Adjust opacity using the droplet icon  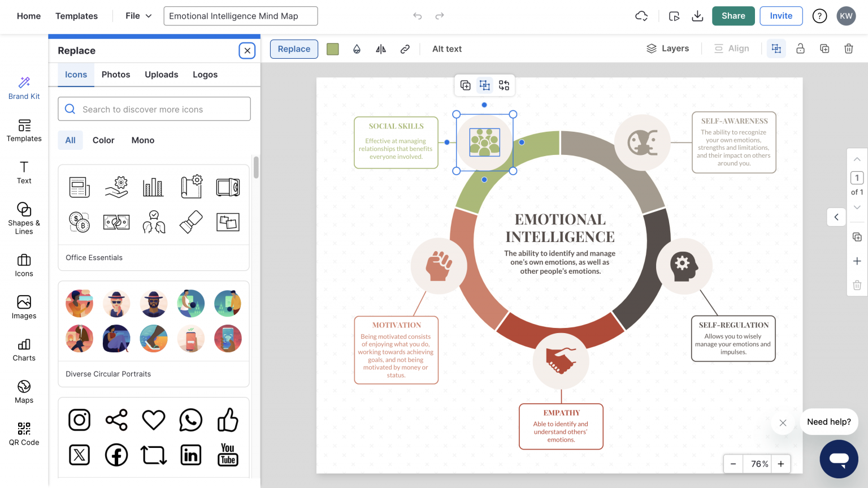pos(357,49)
